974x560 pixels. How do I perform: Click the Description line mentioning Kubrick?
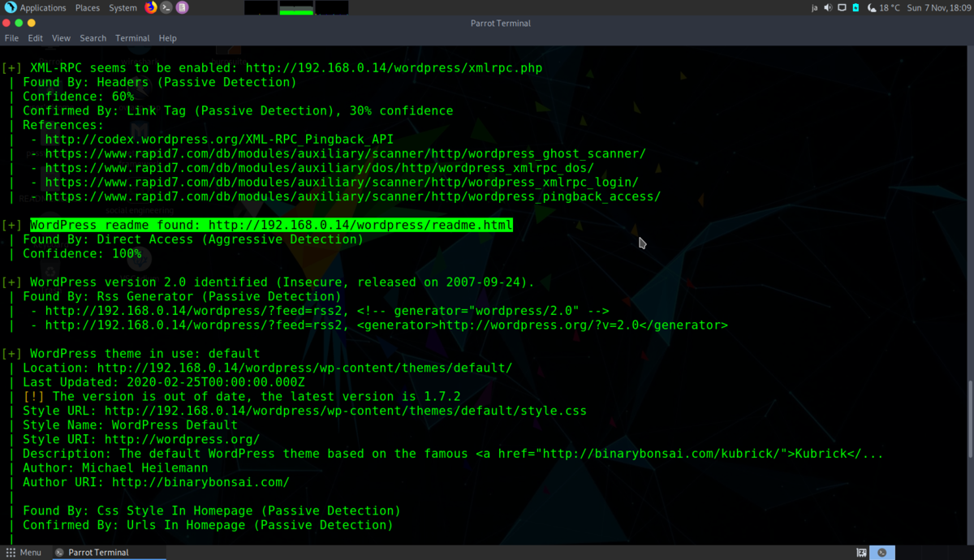tap(452, 454)
